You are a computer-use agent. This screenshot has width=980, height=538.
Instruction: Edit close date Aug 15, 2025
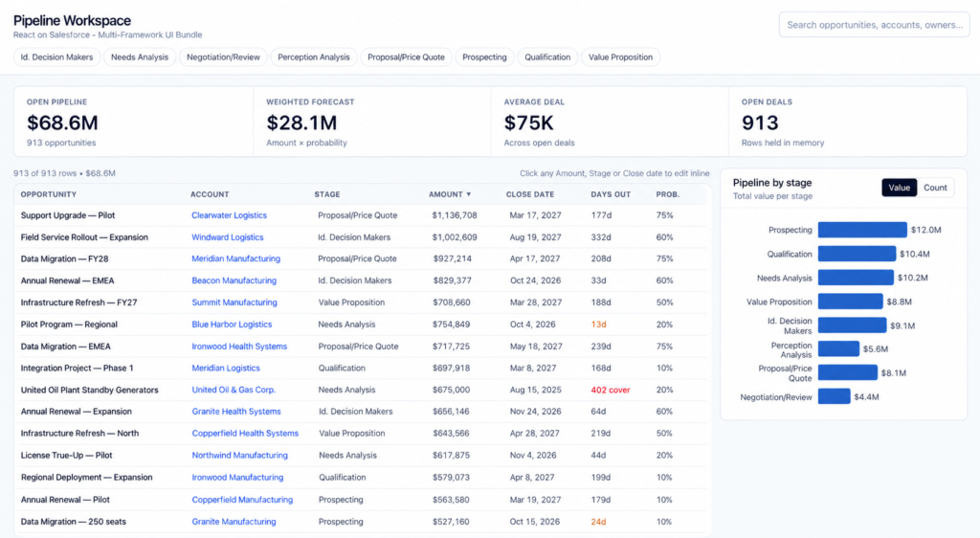(536, 390)
